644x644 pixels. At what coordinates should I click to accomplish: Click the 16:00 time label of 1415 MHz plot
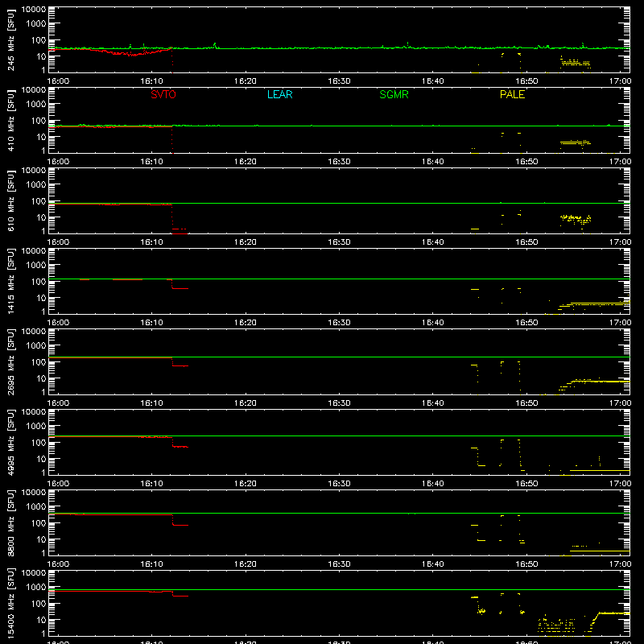(58, 323)
